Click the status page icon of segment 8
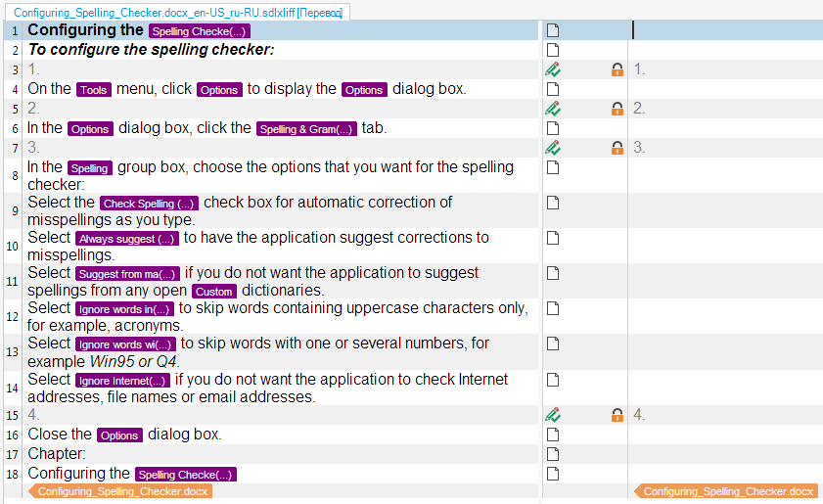Screen dimensions: 823x504 [553, 167]
